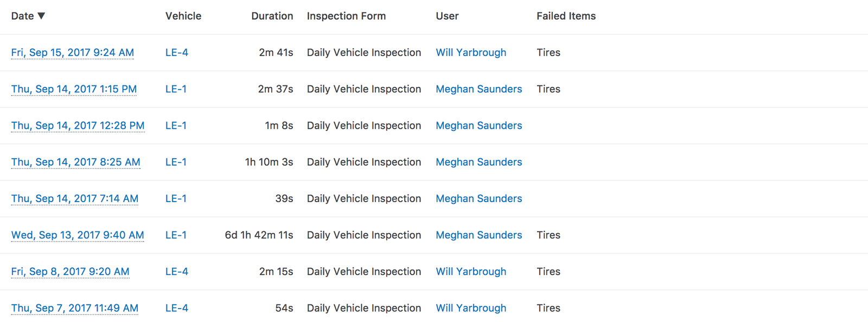Image resolution: width=868 pixels, height=326 pixels.
Task: Sort by the Date column arrow
Action: click(41, 16)
